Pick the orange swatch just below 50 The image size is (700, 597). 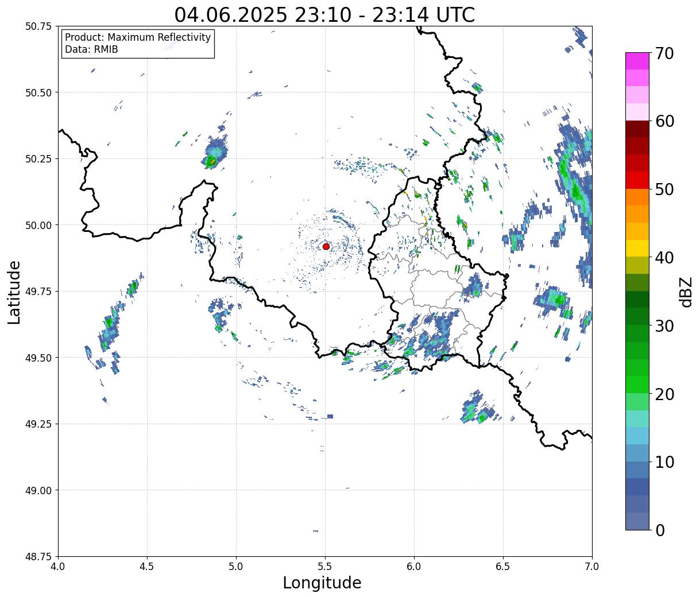[637, 197]
